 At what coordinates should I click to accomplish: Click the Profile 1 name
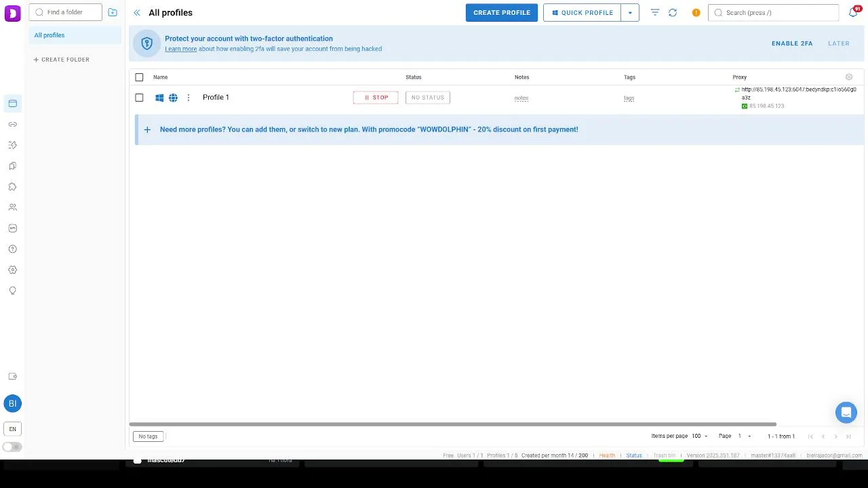[x=216, y=98]
